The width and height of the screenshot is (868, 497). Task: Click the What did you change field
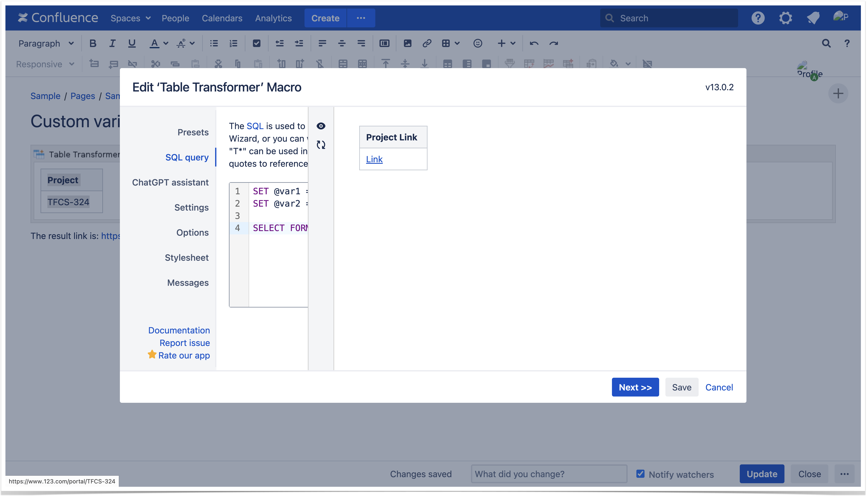[549, 474]
